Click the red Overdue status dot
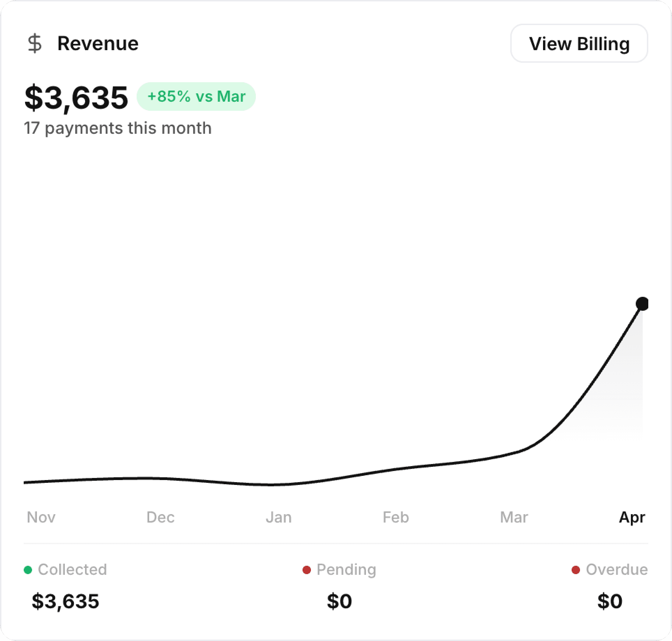 tap(576, 570)
